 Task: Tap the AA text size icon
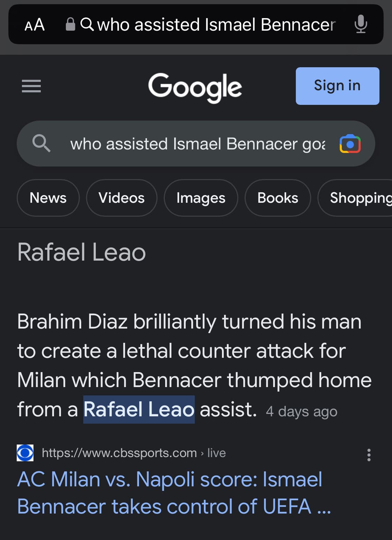click(34, 25)
